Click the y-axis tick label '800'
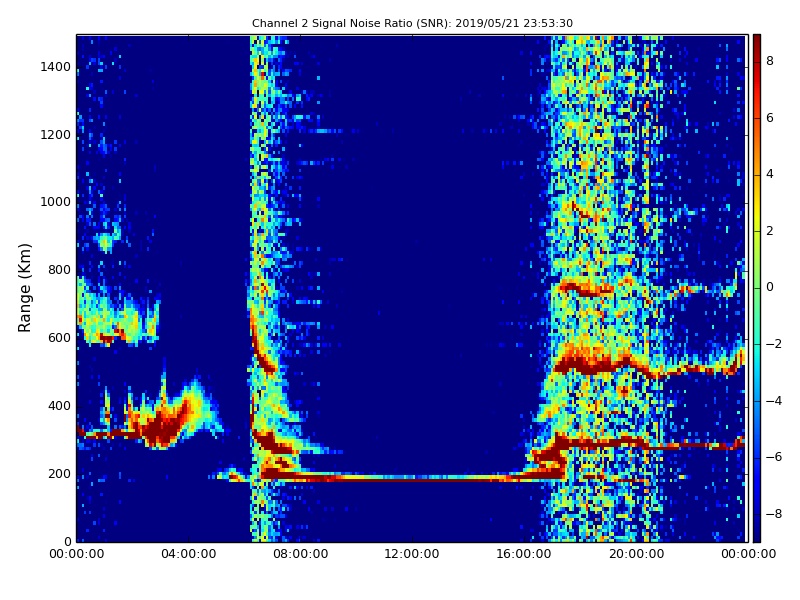 (60, 270)
